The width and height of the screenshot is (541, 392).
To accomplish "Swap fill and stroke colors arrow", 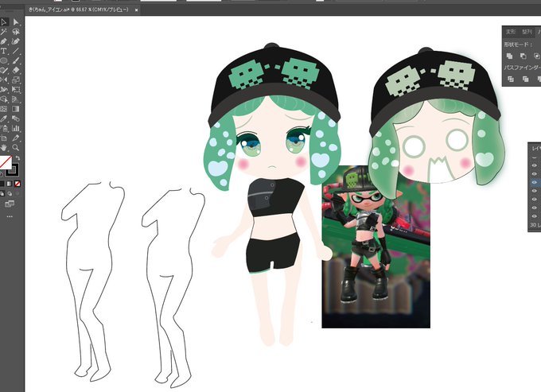I will [18, 158].
